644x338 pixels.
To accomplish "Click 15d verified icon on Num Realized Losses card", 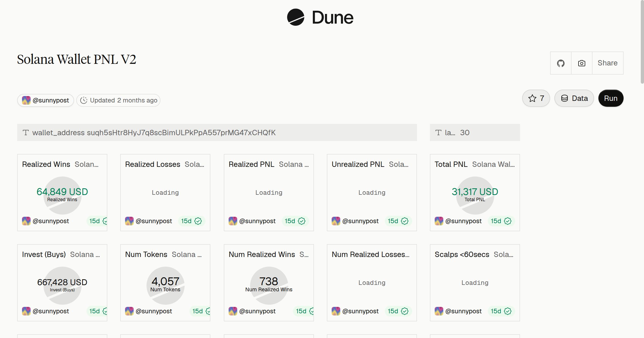I will click(x=405, y=311).
